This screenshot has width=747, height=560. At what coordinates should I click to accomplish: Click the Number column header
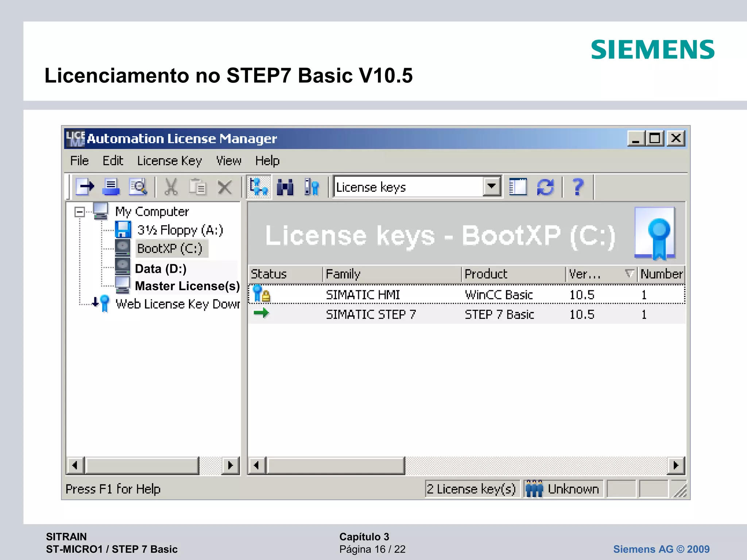click(661, 274)
